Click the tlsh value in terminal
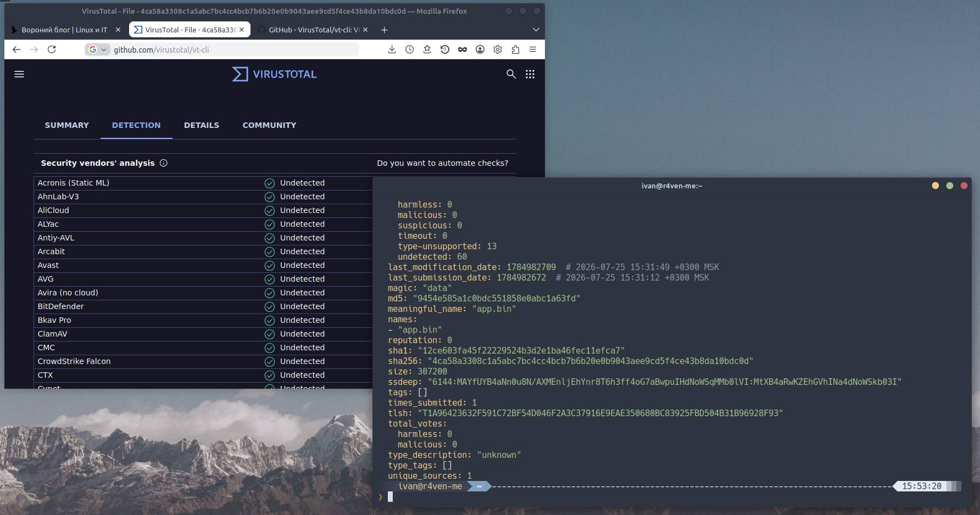The width and height of the screenshot is (980, 515). (600, 413)
